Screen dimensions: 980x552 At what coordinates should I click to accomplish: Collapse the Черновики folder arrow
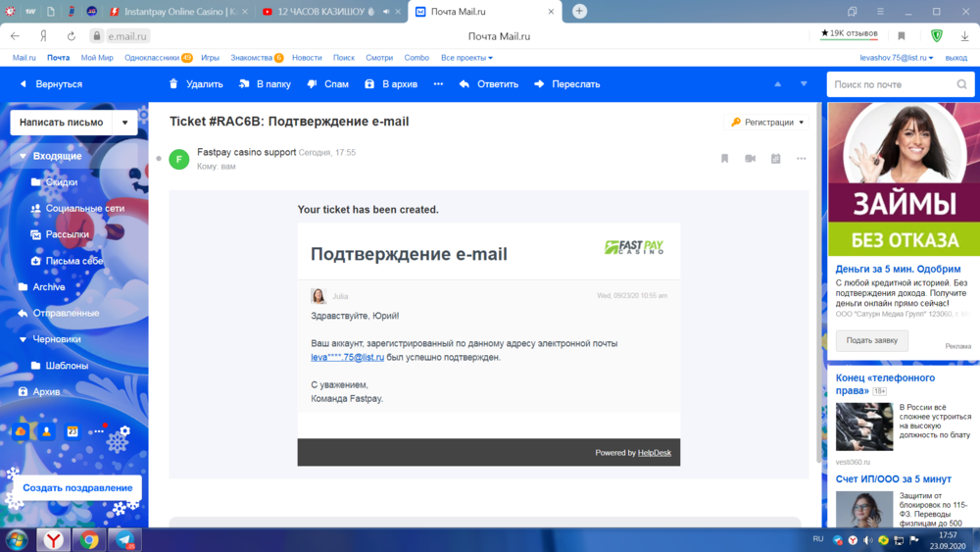click(23, 339)
